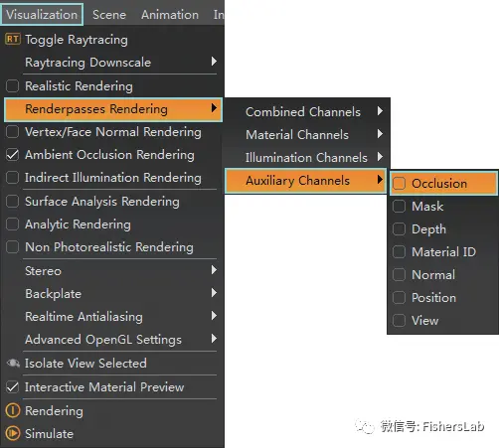This screenshot has width=499, height=448.
Task: Expand Advanced OpenGL Settings submenu
Action: click(x=214, y=339)
